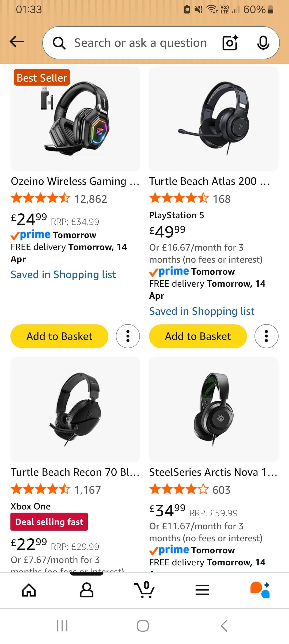Viewport: 289px width, 644px height.
Task: Open more options for Turtle Beach Atlas
Action: click(266, 336)
